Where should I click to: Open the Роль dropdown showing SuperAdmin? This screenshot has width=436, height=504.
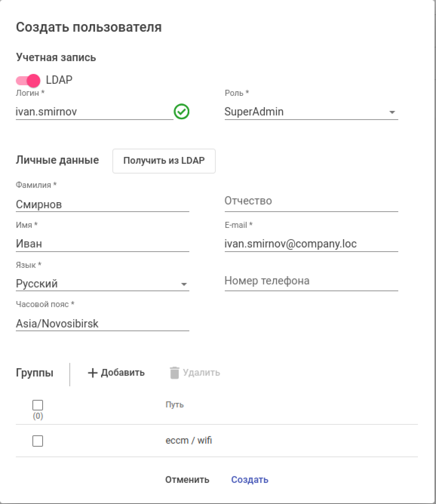tap(311, 112)
